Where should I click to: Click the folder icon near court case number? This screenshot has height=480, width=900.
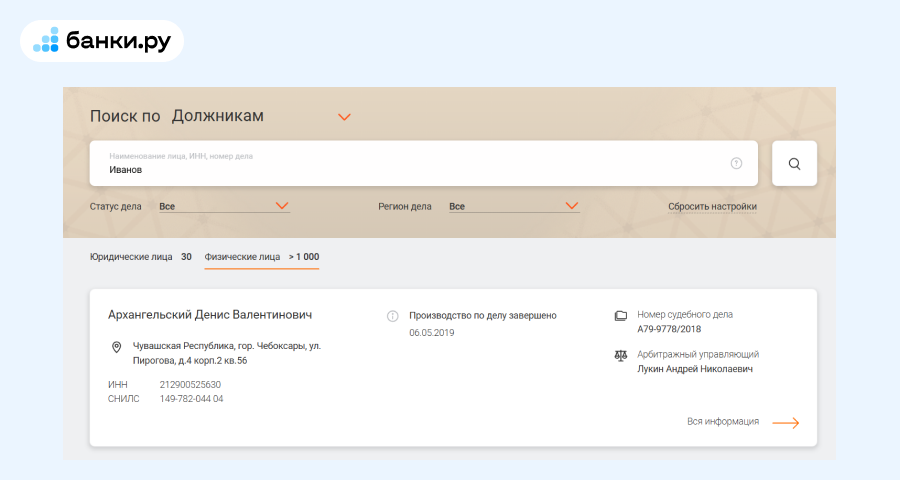click(x=620, y=316)
